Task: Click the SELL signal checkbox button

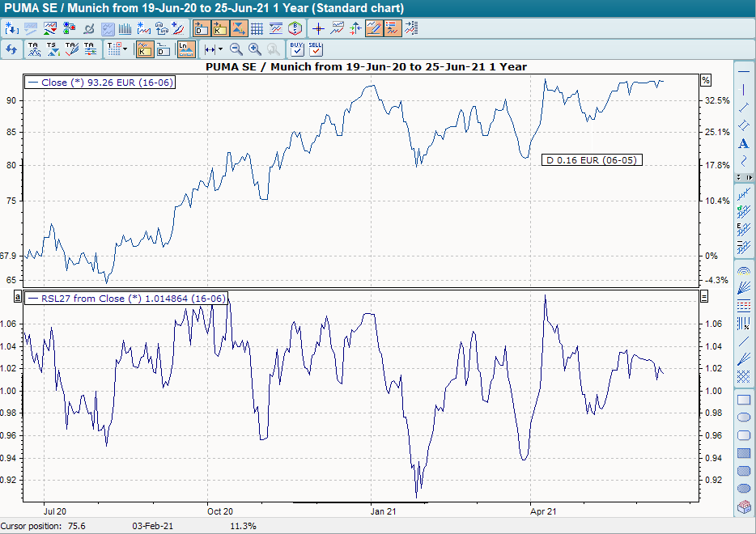Action: tap(316, 49)
